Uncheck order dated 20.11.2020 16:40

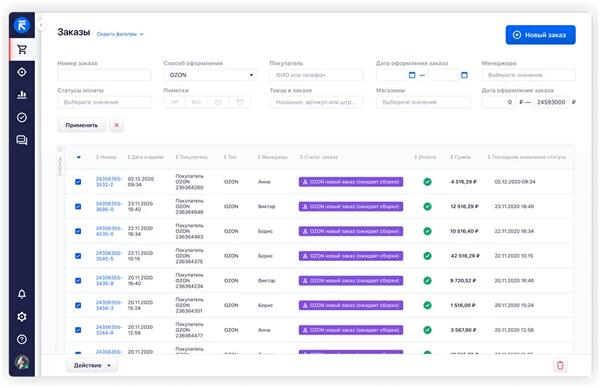(78, 280)
